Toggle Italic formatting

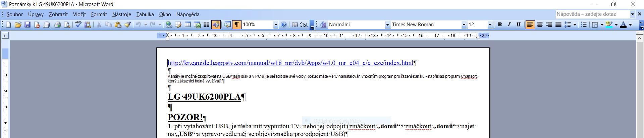(509, 25)
